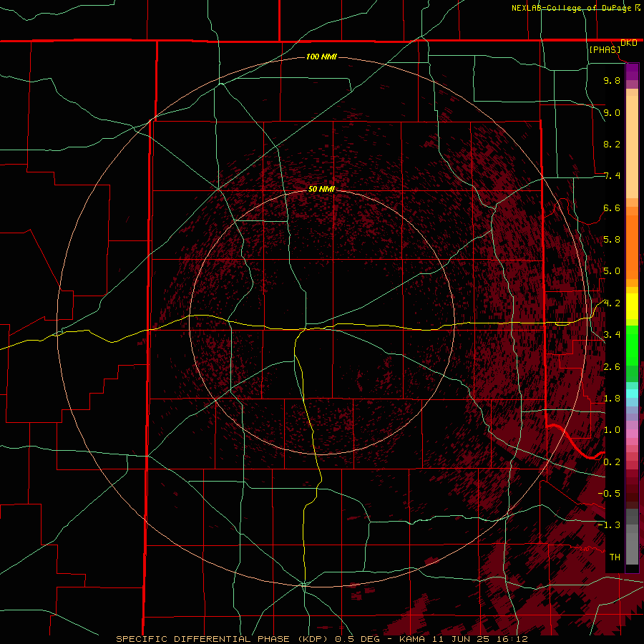Pick the cyan color bar segment
This screenshot has width=644, height=644.
pyautogui.click(x=632, y=394)
